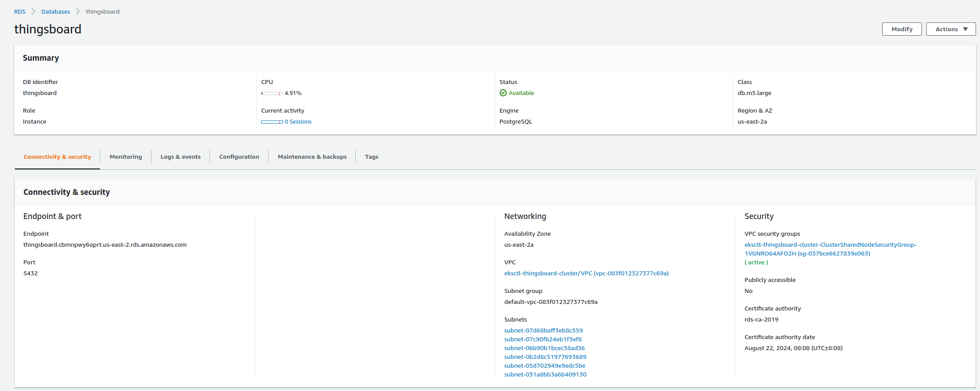Viewport: 980px width, 391px height.
Task: Switch to the Configuration tab
Action: pyautogui.click(x=239, y=157)
